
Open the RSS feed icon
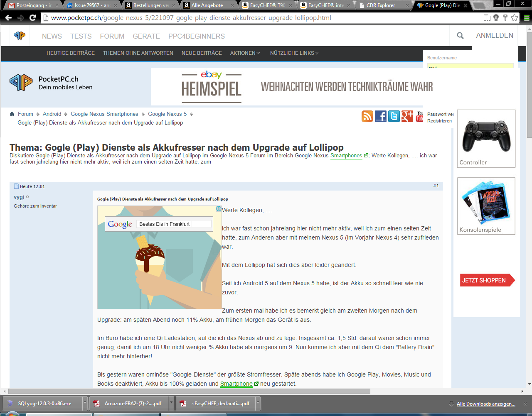pos(367,116)
